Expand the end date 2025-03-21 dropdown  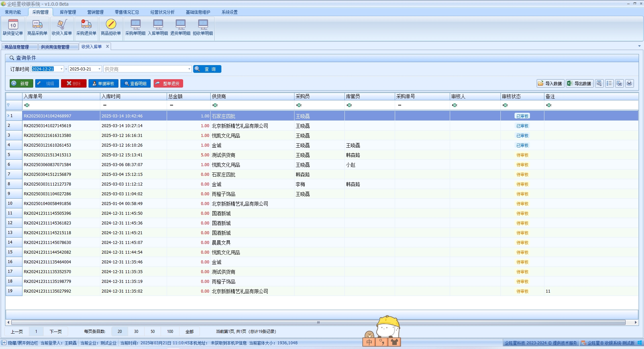tap(99, 69)
